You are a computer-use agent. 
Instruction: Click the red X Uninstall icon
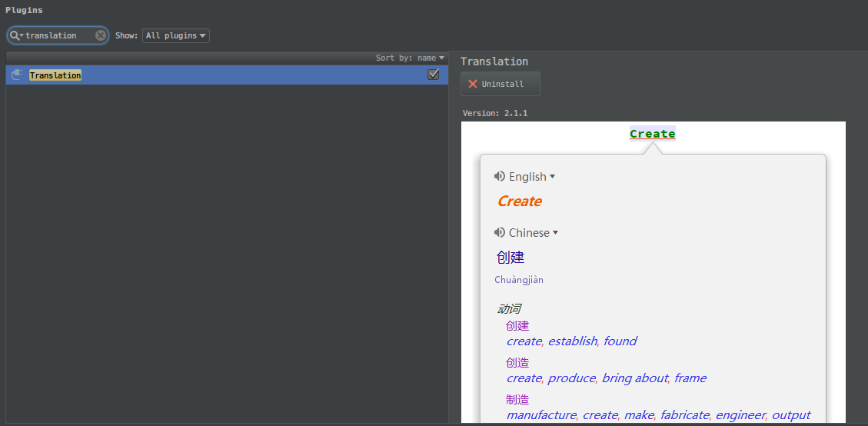click(x=473, y=84)
